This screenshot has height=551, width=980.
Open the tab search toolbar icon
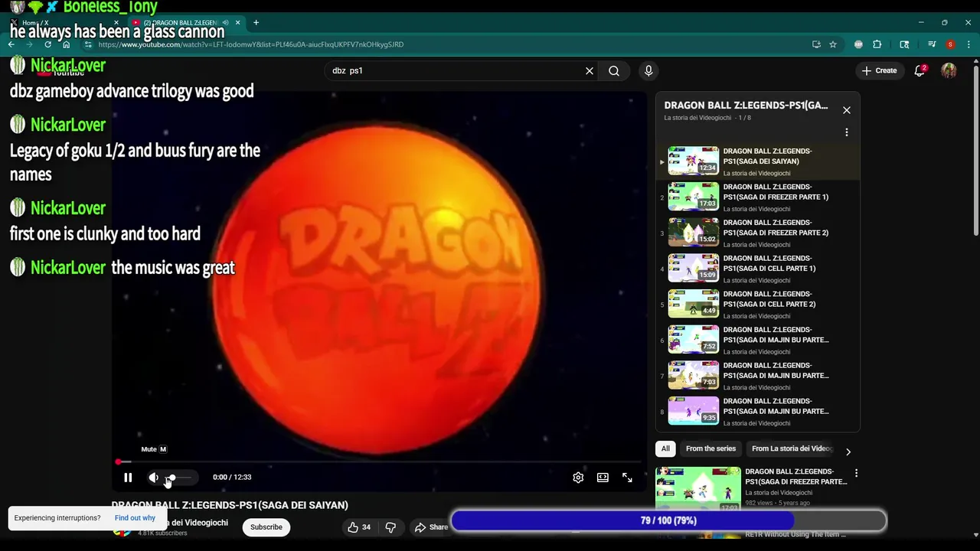[904, 44]
